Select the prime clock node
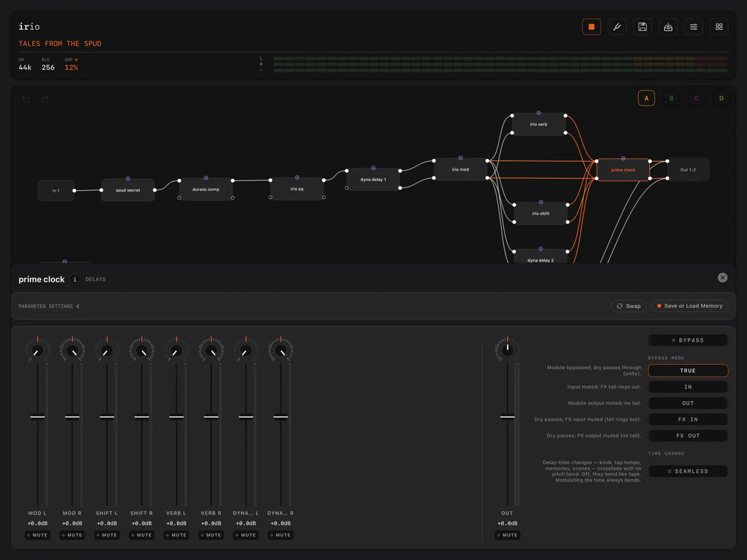Screen dimensions: 747x560 (x=623, y=170)
